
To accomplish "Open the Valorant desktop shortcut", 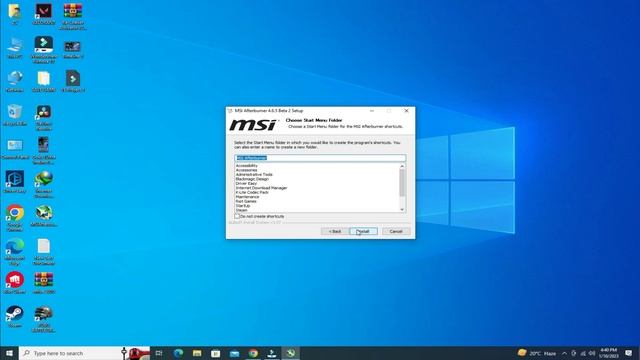I will 44,14.
